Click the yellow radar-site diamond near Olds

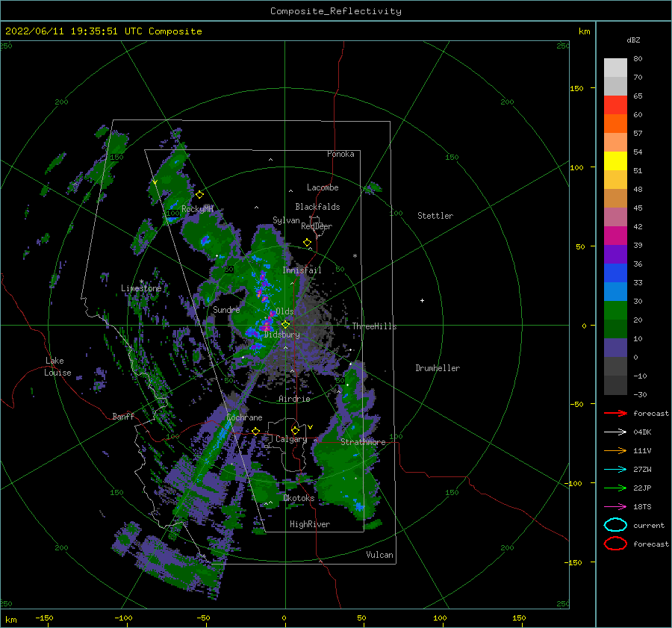(x=285, y=325)
